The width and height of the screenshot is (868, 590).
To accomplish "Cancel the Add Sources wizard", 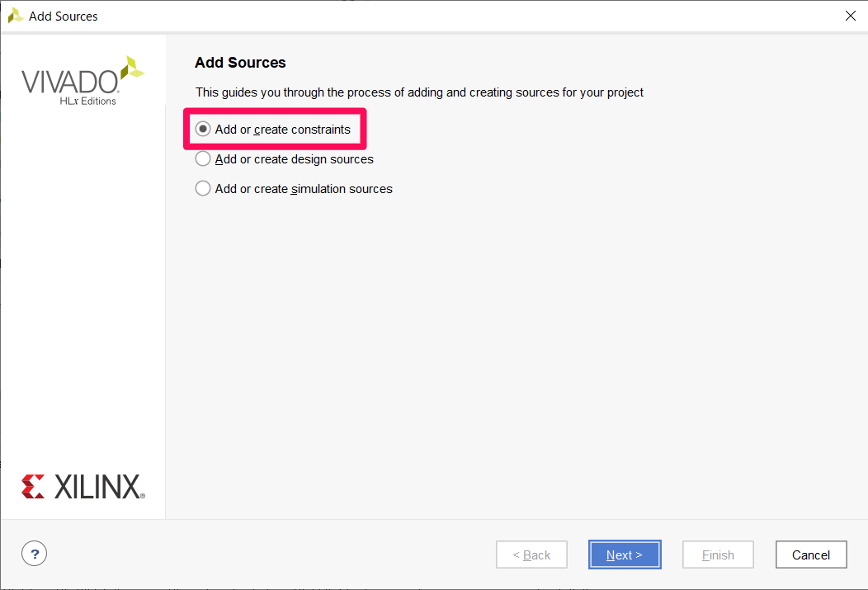I will tap(811, 555).
